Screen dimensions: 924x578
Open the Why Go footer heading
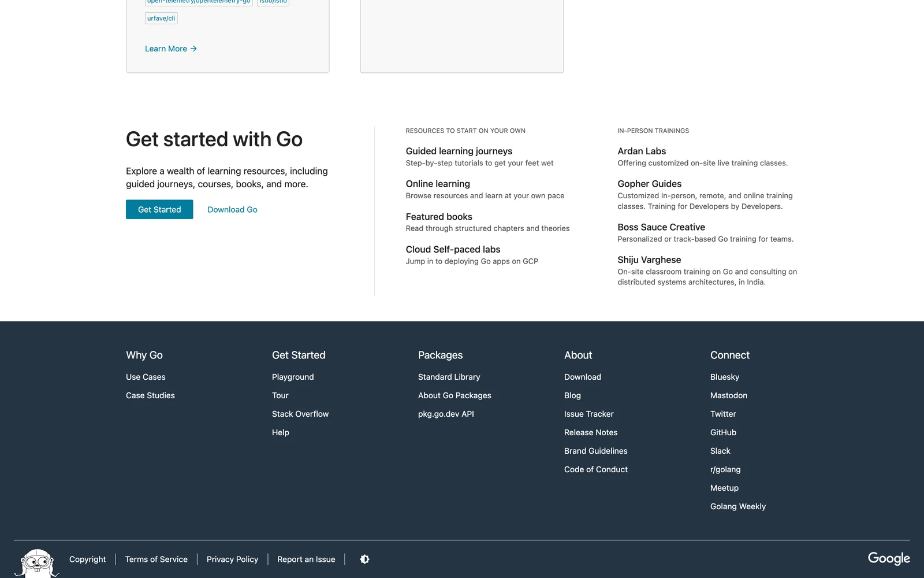coord(144,355)
